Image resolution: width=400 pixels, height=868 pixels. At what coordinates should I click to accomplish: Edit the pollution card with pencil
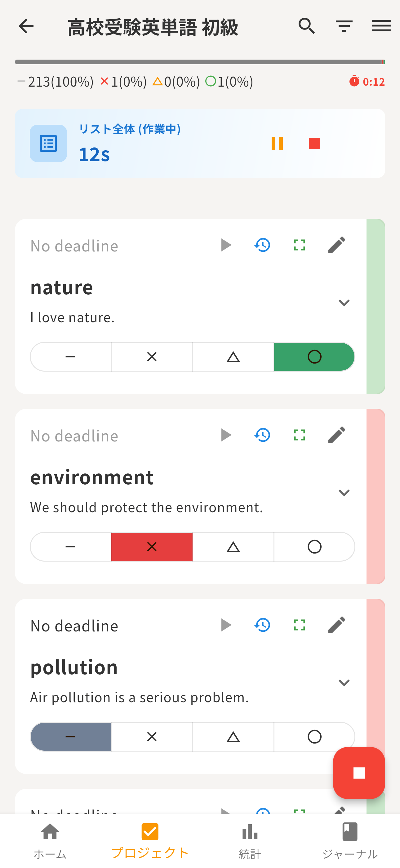coord(336,625)
